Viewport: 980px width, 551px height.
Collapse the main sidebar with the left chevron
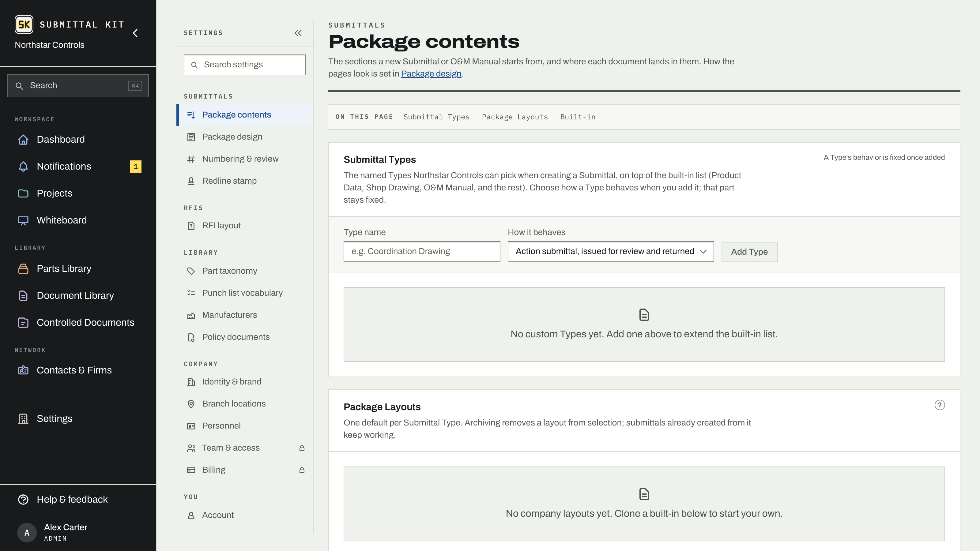[x=135, y=33]
